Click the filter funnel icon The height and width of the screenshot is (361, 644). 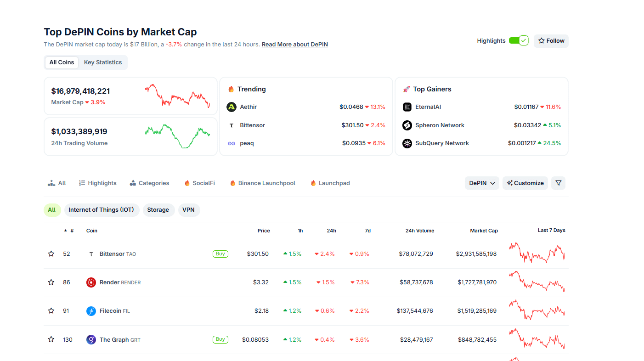558,183
